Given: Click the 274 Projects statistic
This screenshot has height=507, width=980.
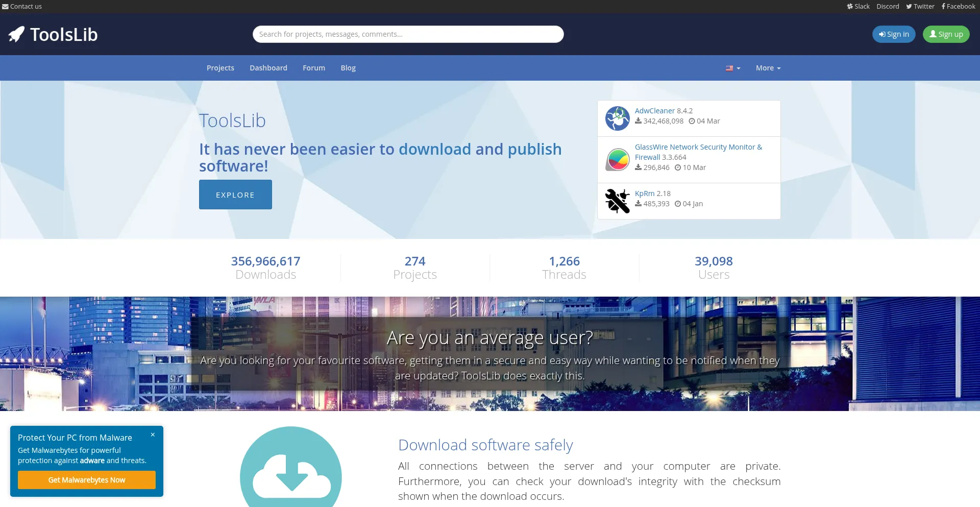Looking at the screenshot, I should click(415, 268).
